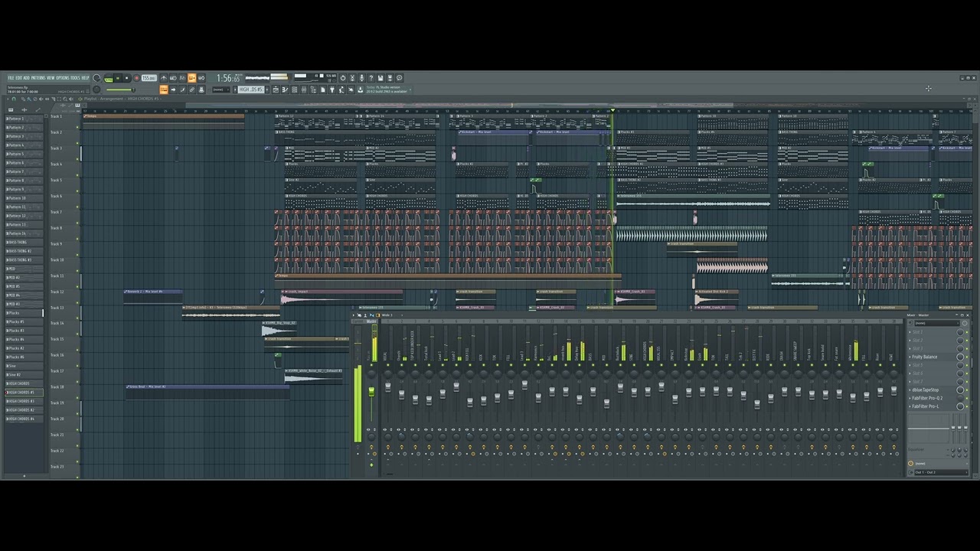
Task: Click picker panel audio clips icon tab
Action: 24,109
